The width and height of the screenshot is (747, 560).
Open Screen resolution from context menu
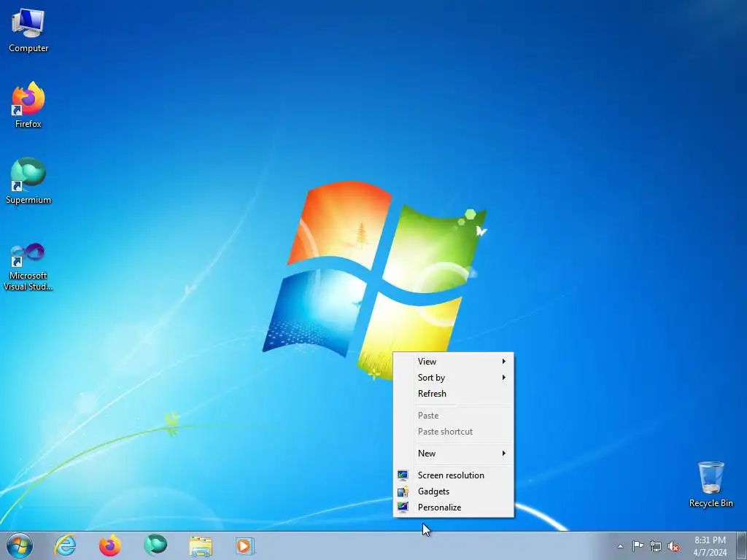click(x=454, y=475)
